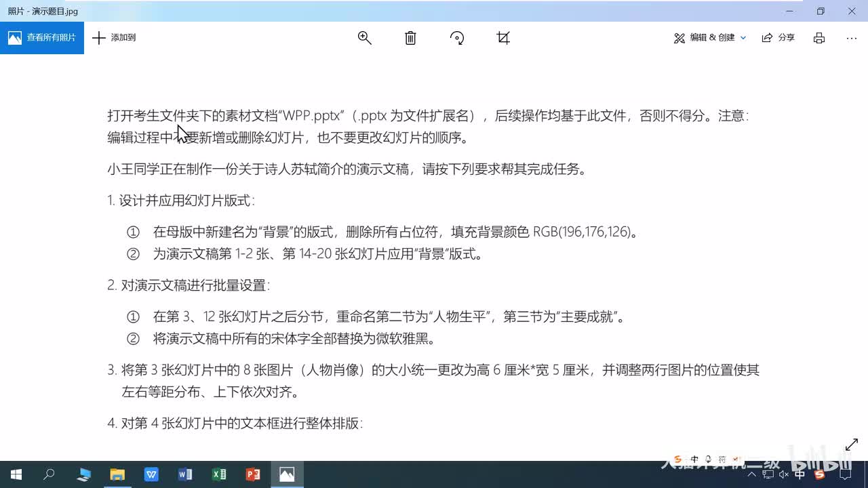
Task: Click the text '1. 设计并应用幻灯片版式:'
Action: point(180,201)
